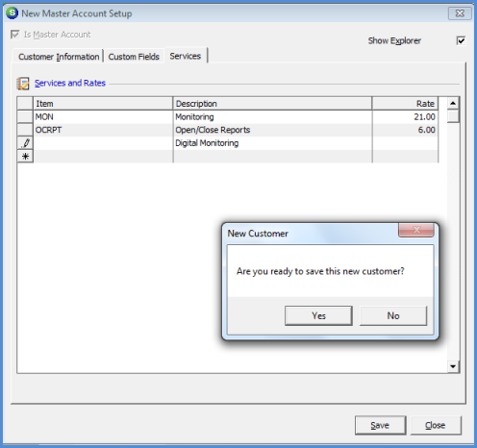Decline saving with the No button

pos(393,315)
